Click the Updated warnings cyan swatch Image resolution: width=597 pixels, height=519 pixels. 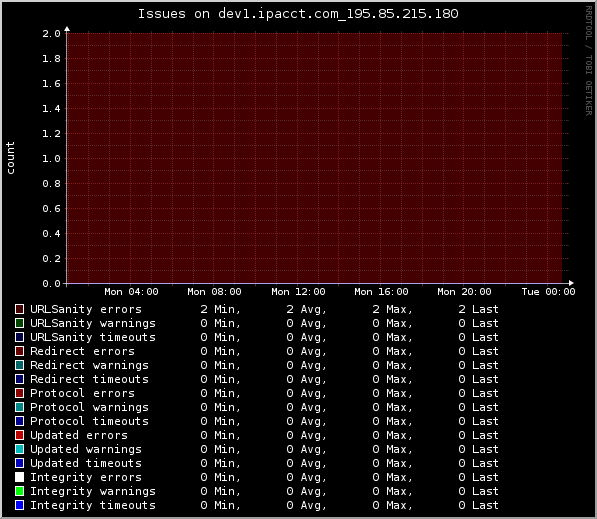[19, 449]
